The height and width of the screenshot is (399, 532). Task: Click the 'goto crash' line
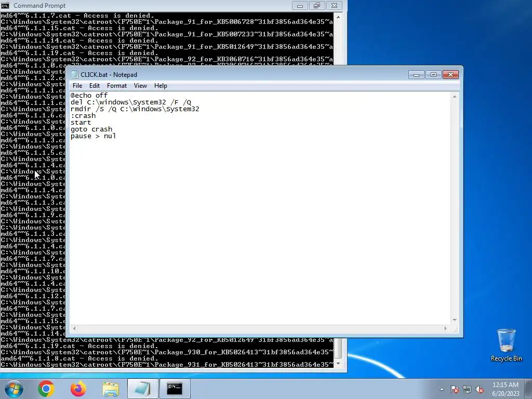(91, 129)
